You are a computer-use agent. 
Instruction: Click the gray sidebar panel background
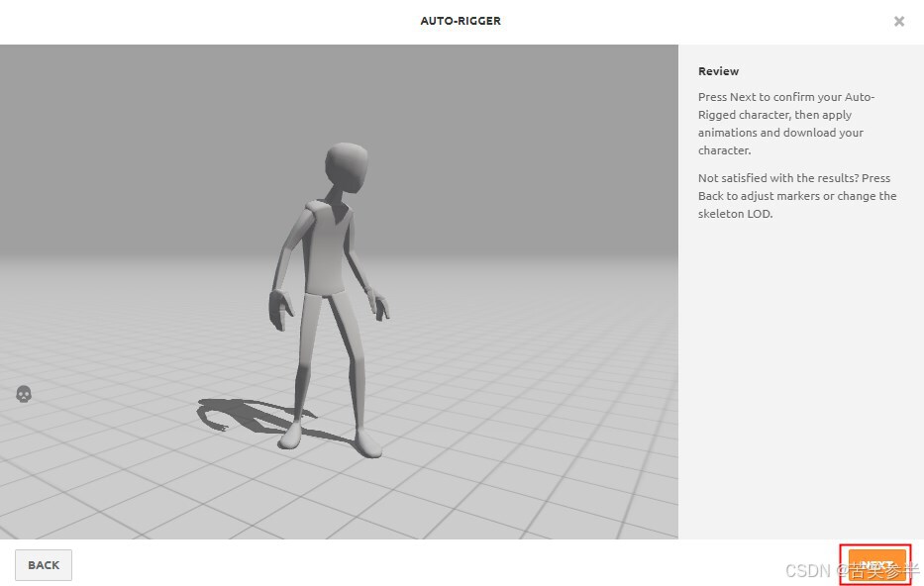click(x=792, y=376)
